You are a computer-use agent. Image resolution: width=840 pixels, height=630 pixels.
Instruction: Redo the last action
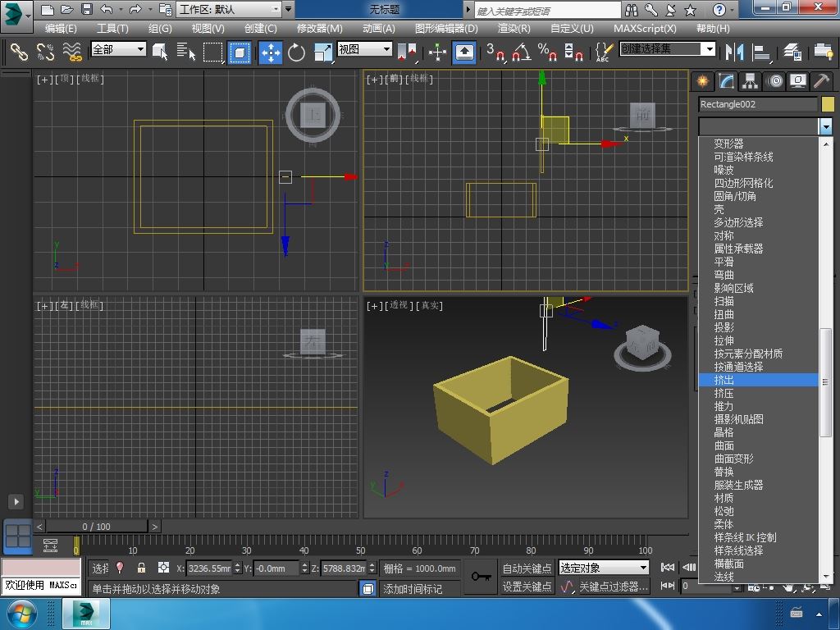[x=135, y=10]
